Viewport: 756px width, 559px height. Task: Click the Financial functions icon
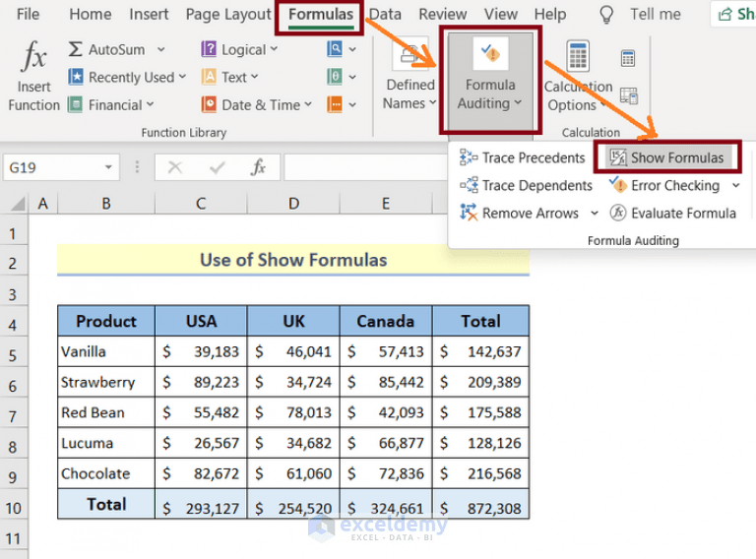click(x=75, y=104)
